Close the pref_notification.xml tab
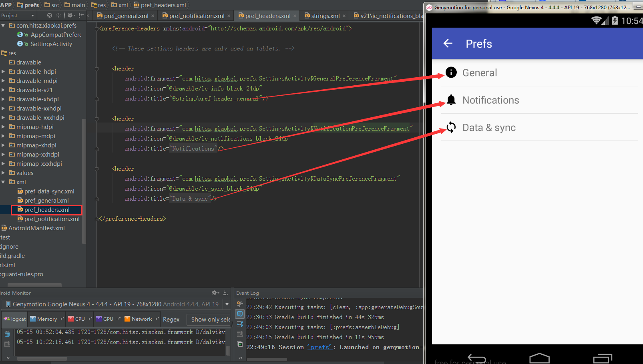 point(229,16)
